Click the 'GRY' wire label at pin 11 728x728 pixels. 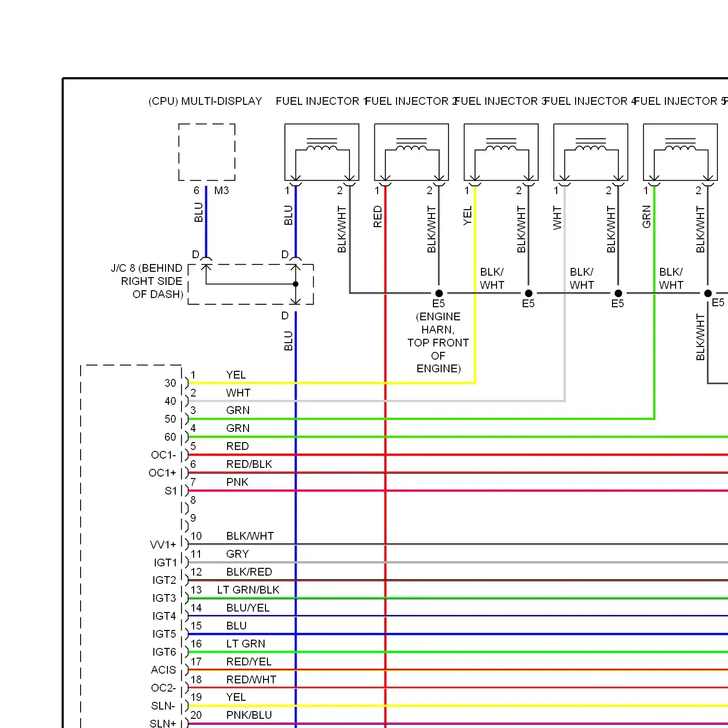click(237, 554)
